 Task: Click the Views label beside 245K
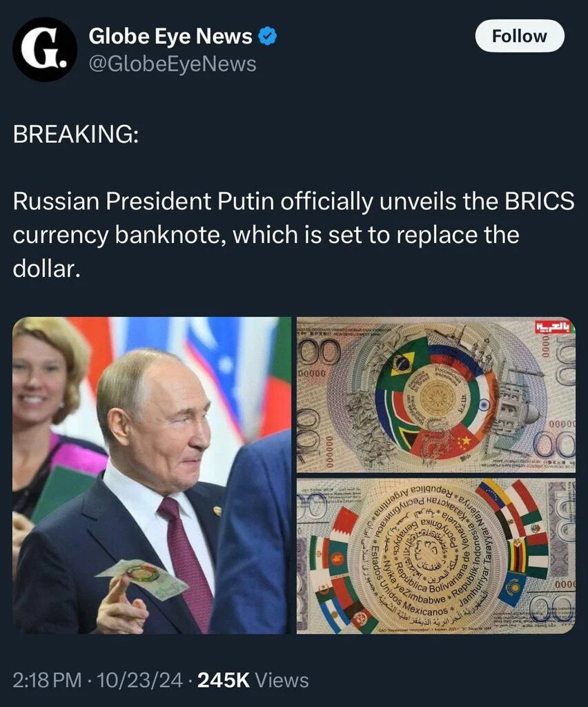coord(282,680)
